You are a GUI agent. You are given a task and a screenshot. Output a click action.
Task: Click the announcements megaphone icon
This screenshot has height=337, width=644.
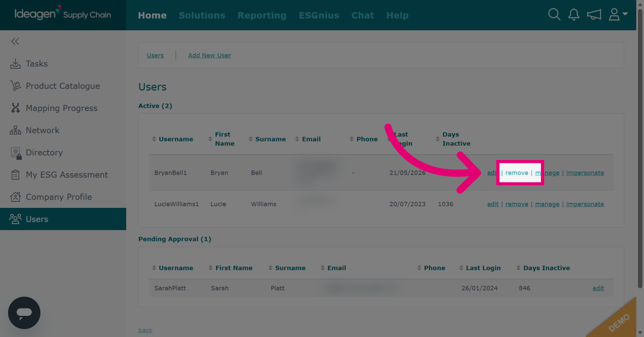(594, 14)
